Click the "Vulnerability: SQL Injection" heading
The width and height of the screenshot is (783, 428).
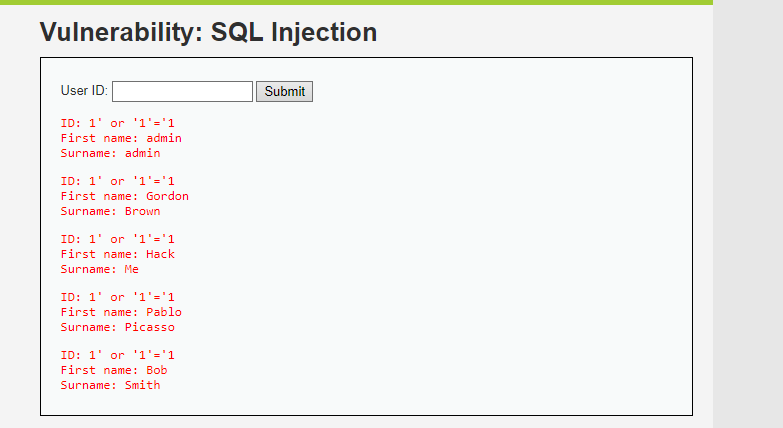coord(208,33)
